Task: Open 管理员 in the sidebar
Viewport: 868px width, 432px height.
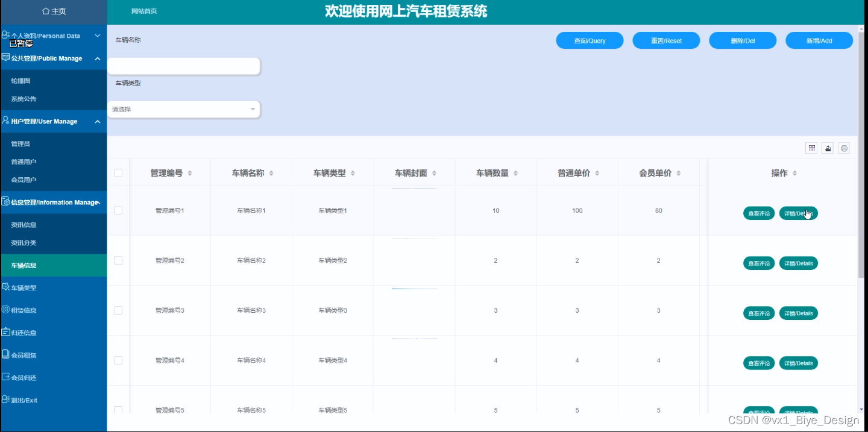Action: coord(20,144)
